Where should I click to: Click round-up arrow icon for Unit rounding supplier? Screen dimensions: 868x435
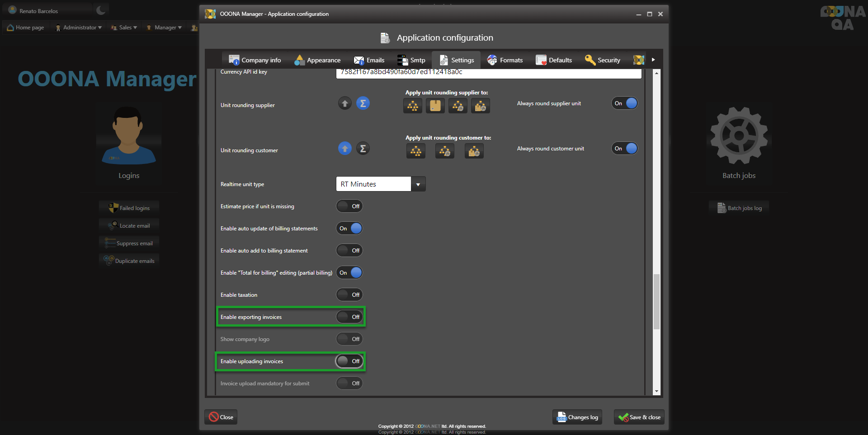pyautogui.click(x=344, y=103)
